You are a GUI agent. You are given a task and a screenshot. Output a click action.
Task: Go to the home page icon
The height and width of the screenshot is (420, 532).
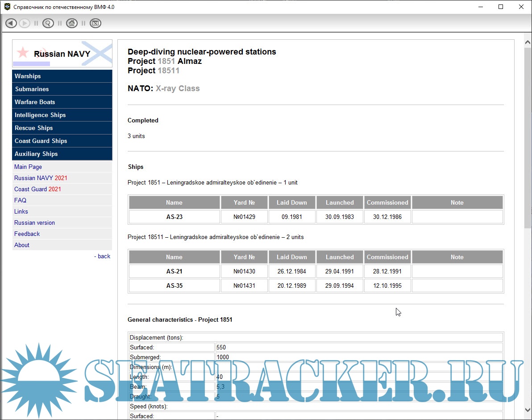tap(72, 23)
